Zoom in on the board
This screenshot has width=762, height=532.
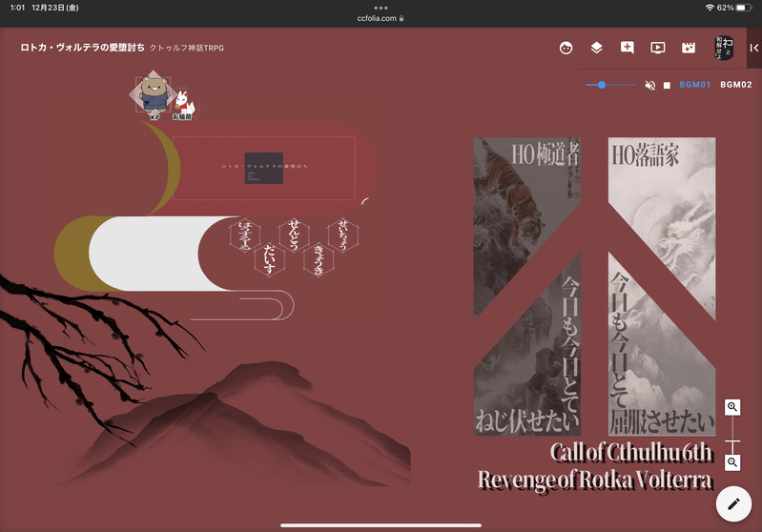[x=732, y=407]
